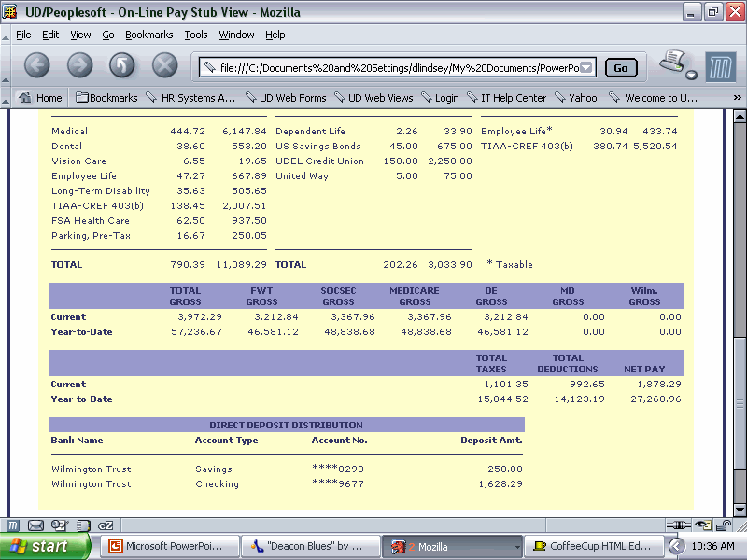Open the Tools menu
This screenshot has width=747, height=560.
[x=196, y=35]
